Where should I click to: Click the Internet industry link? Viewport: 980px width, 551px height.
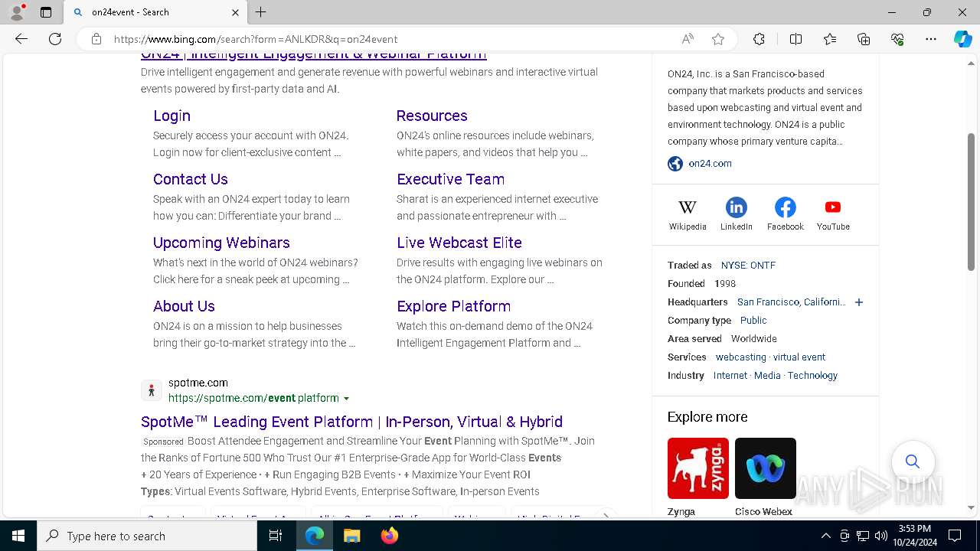pyautogui.click(x=730, y=376)
